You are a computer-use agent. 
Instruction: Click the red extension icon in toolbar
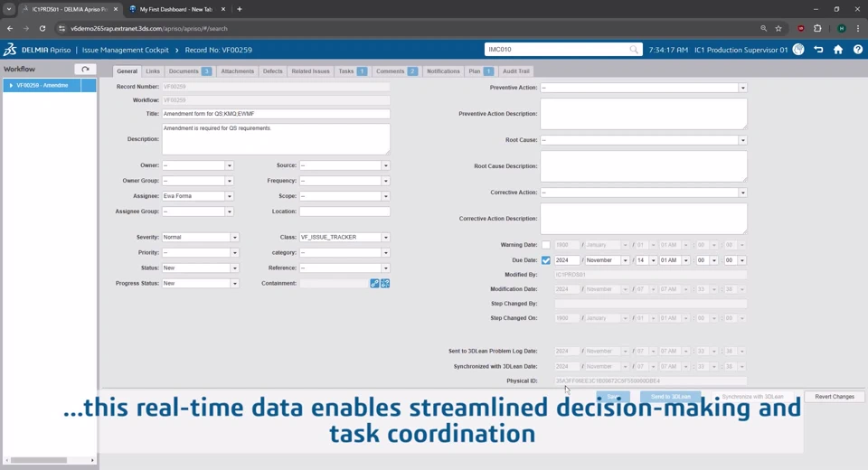coord(801,28)
